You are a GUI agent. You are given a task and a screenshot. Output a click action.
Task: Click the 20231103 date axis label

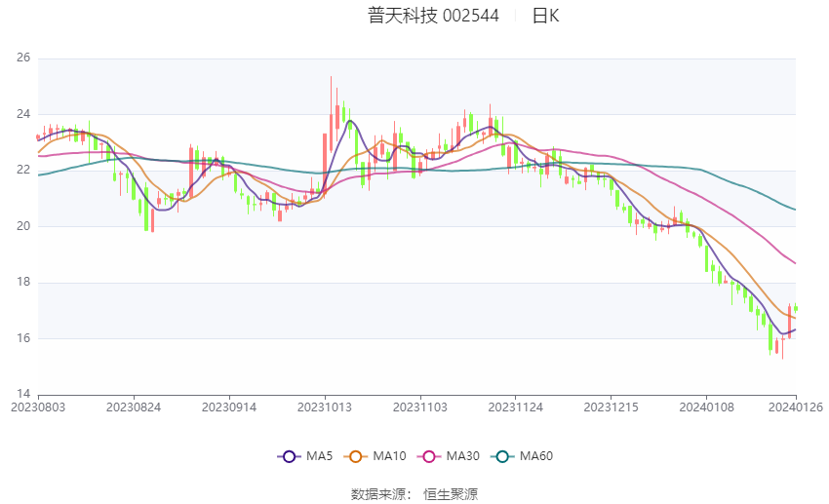pyautogui.click(x=420, y=407)
